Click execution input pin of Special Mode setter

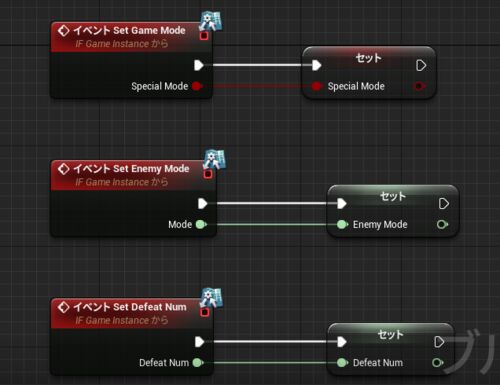316,65
